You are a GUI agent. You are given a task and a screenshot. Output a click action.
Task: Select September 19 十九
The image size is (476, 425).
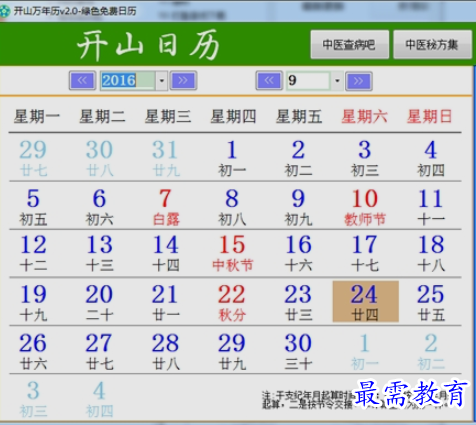[33, 302]
